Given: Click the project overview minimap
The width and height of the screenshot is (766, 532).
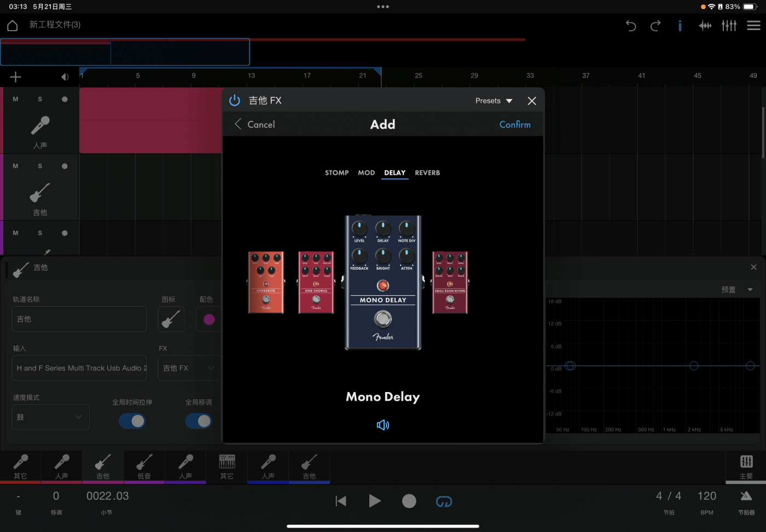Looking at the screenshot, I should pyautogui.click(x=125, y=52).
